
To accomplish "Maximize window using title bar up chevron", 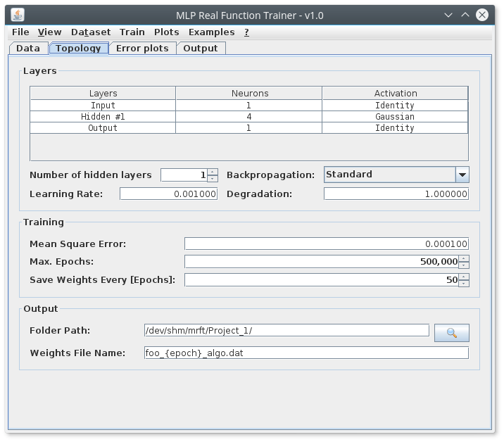I will (x=465, y=15).
